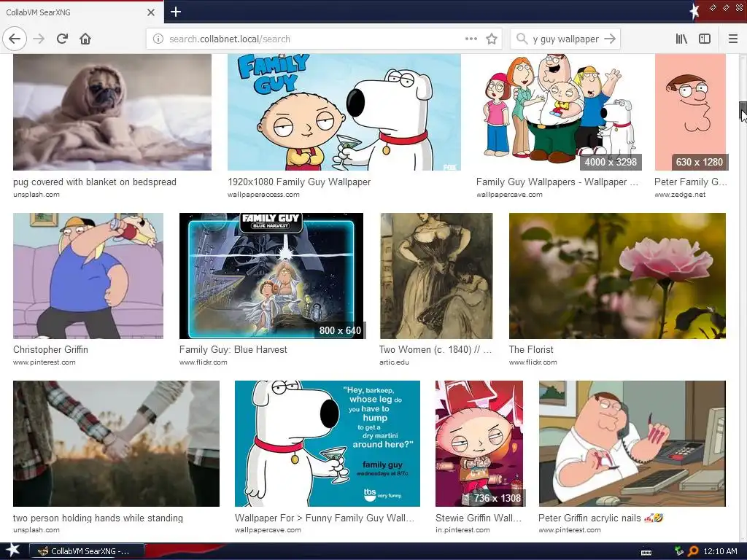The height and width of the screenshot is (560, 747).
Task: Click the '1920x1080 Family Guy Wallpaper' title
Action: click(x=298, y=182)
